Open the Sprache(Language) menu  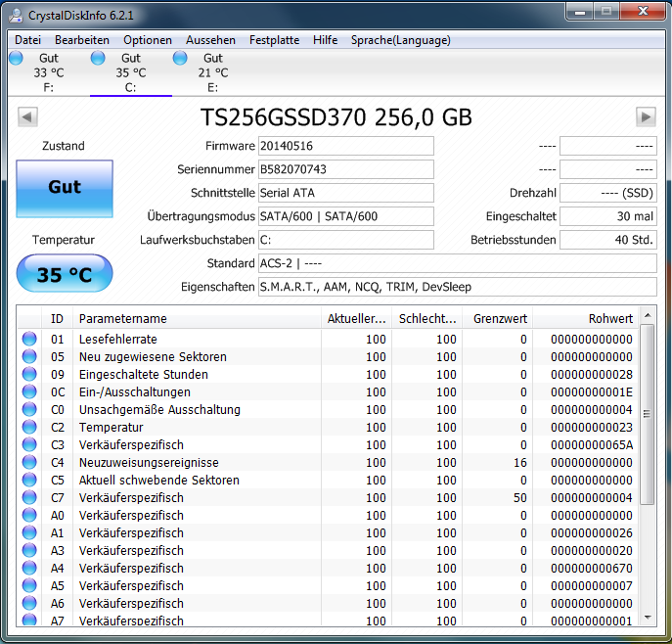click(x=401, y=40)
